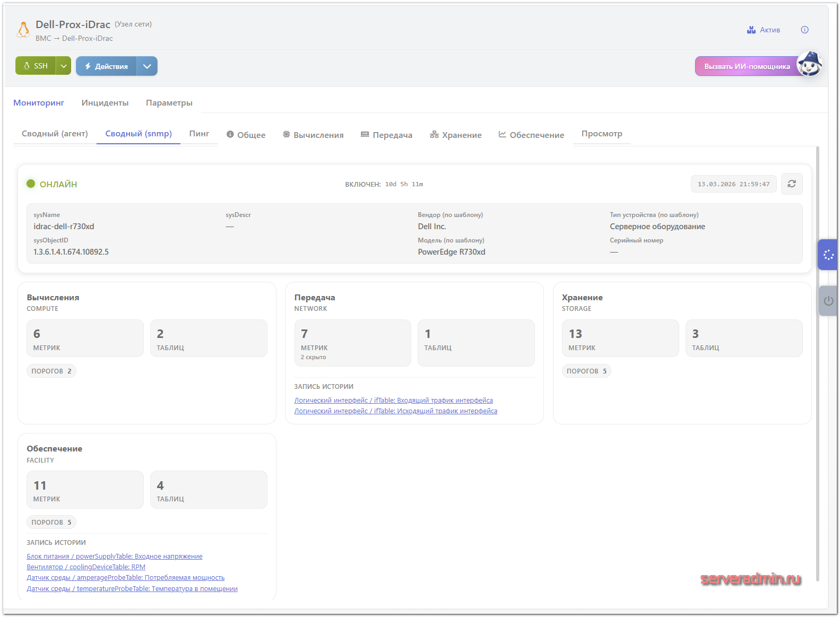Open the Параметры tab
840x617 pixels.
coord(169,103)
